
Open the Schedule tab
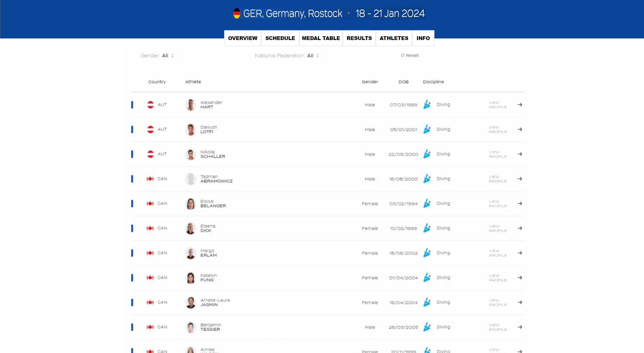280,38
